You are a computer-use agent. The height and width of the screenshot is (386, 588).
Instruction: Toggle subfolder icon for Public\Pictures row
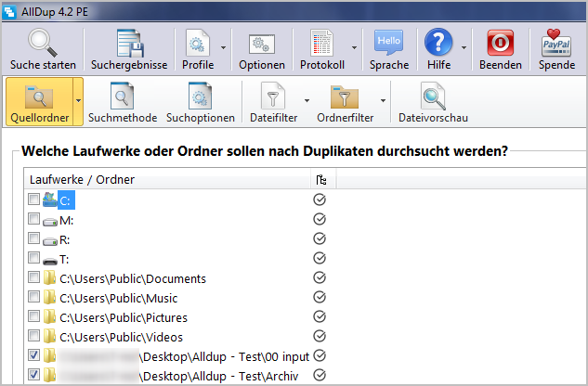(320, 316)
